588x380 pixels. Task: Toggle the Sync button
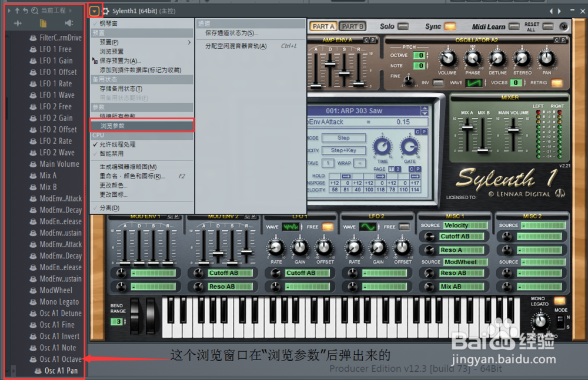pos(450,26)
